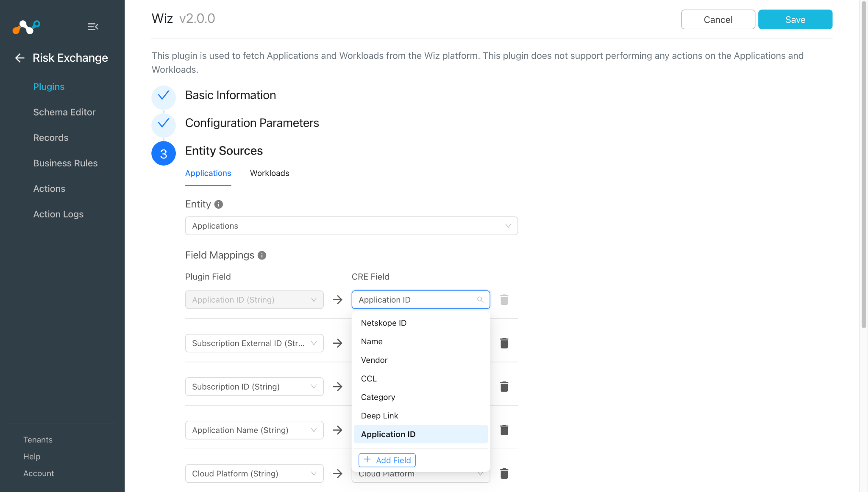Click the Basic Information checkmark step
The height and width of the screenshot is (492, 868).
[x=164, y=97]
